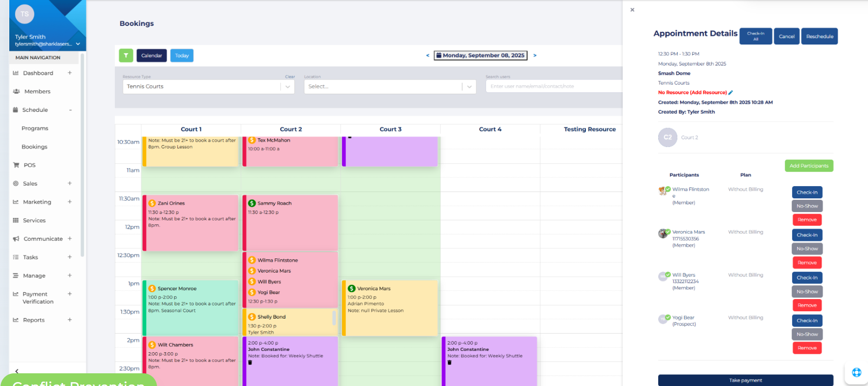The height and width of the screenshot is (386, 868).
Task: Click the pencil icon beside Add Resource
Action: 731,92
